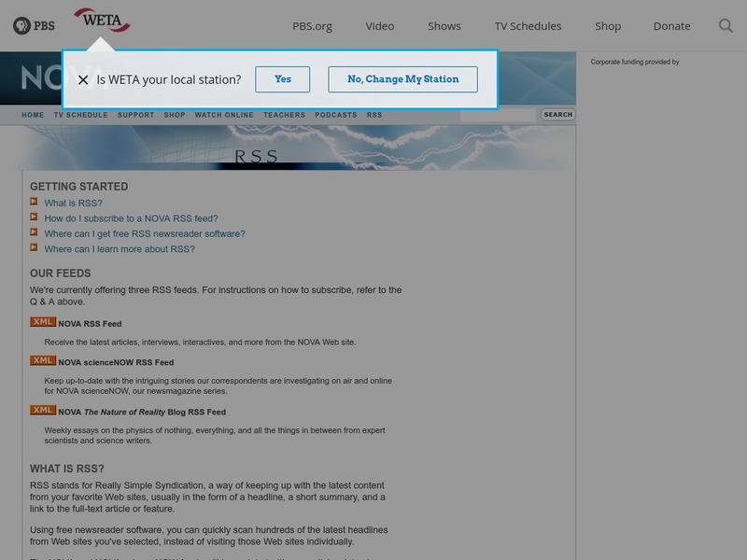Click the OUR FEEDS heading
The height and width of the screenshot is (560, 747).
coord(61,273)
